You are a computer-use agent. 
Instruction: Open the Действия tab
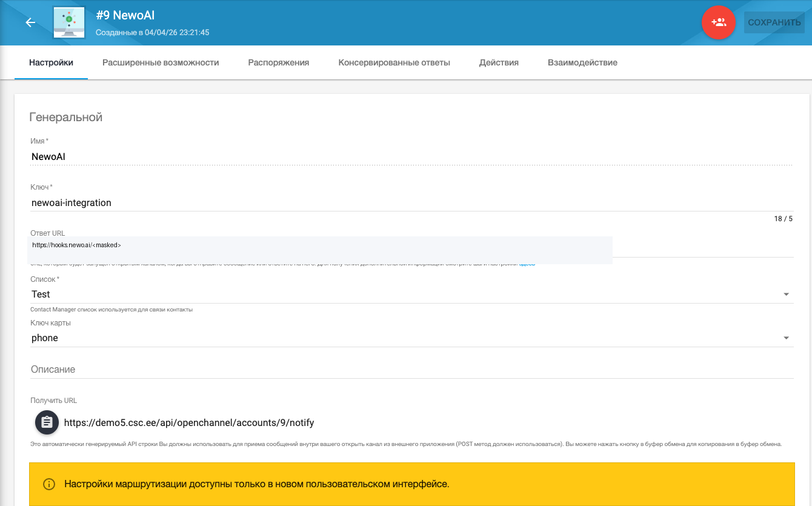(499, 62)
